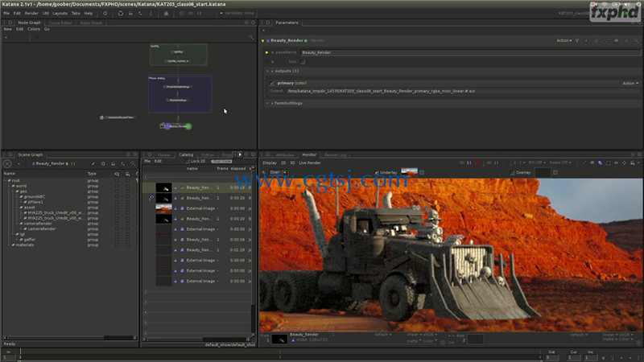Toggle the Underlay checkbox
Image resolution: width=644 pixels, height=362 pixels.
pyautogui.click(x=377, y=172)
